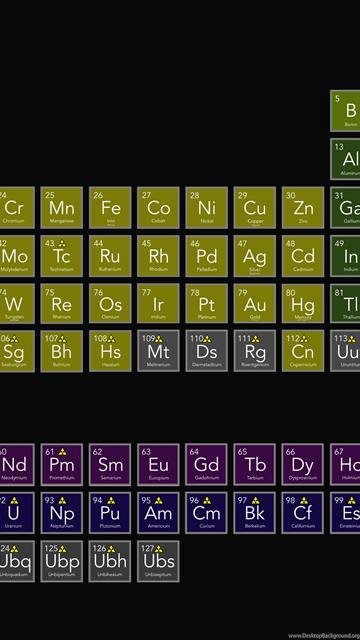Click the Osmium (Os) element tile
Image resolution: width=360 pixels, height=640 pixels.
click(x=110, y=304)
